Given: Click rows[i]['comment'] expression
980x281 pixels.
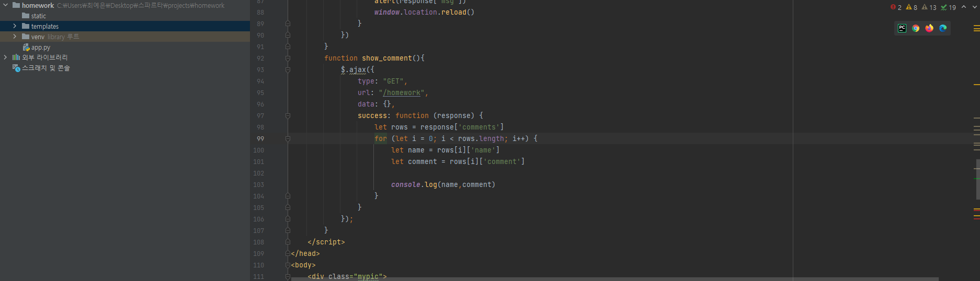Looking at the screenshot, I should [487, 162].
